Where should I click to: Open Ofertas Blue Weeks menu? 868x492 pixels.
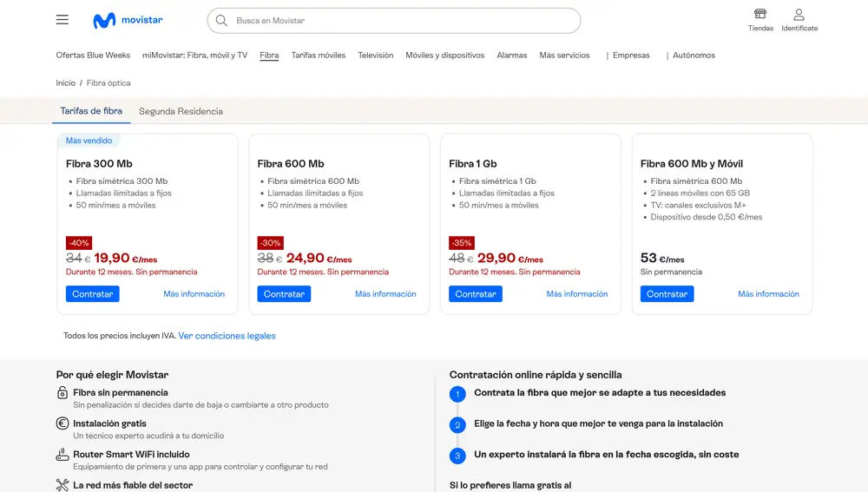click(x=93, y=56)
